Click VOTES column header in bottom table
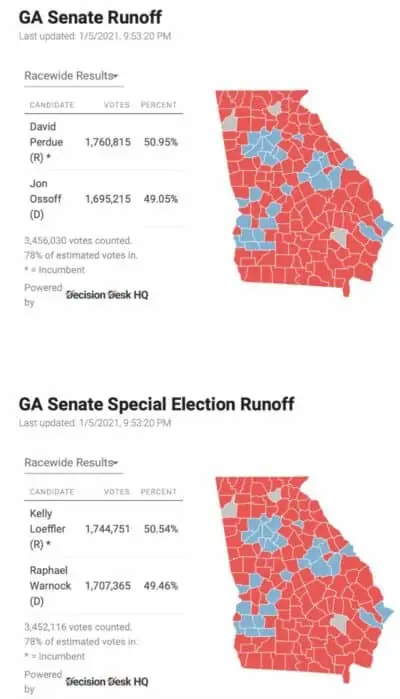 pos(116,492)
